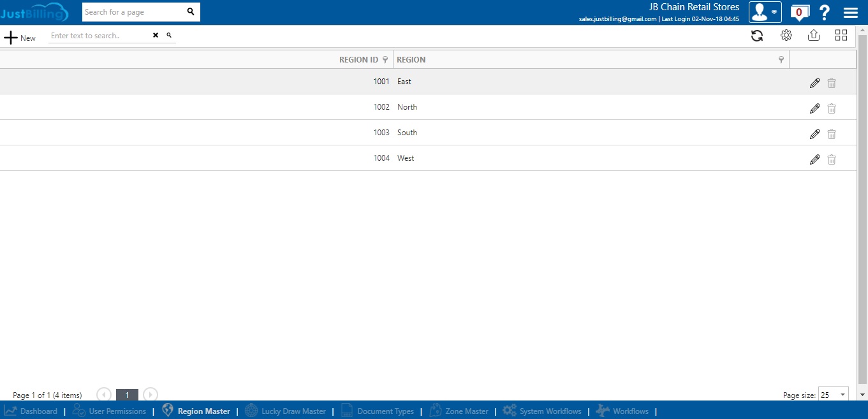Open the Lucky Draw Master tab
This screenshot has height=419, width=868.
point(285,411)
